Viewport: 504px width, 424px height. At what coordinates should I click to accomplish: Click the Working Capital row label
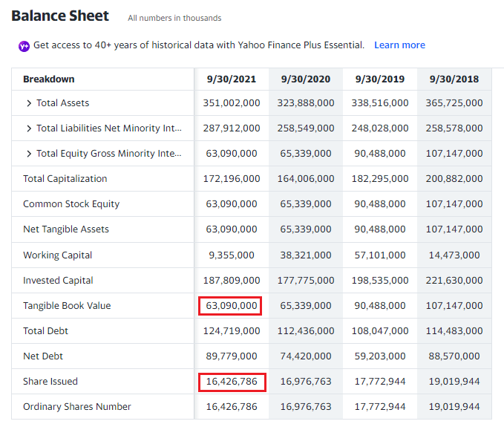58,255
